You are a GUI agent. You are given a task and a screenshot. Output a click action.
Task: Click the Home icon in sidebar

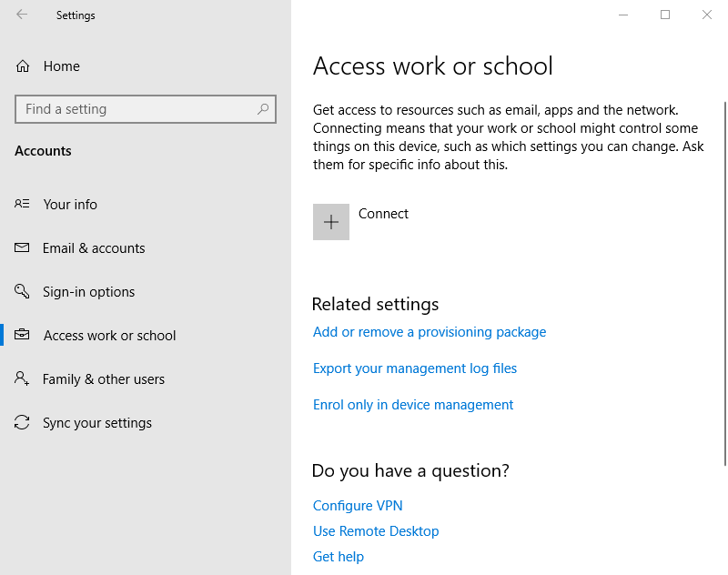point(23,66)
